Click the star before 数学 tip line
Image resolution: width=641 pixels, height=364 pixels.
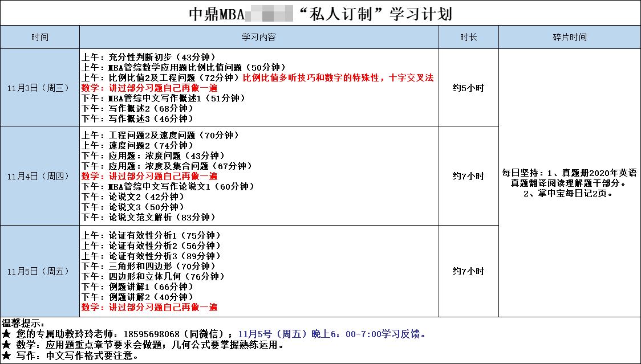pos(6,345)
